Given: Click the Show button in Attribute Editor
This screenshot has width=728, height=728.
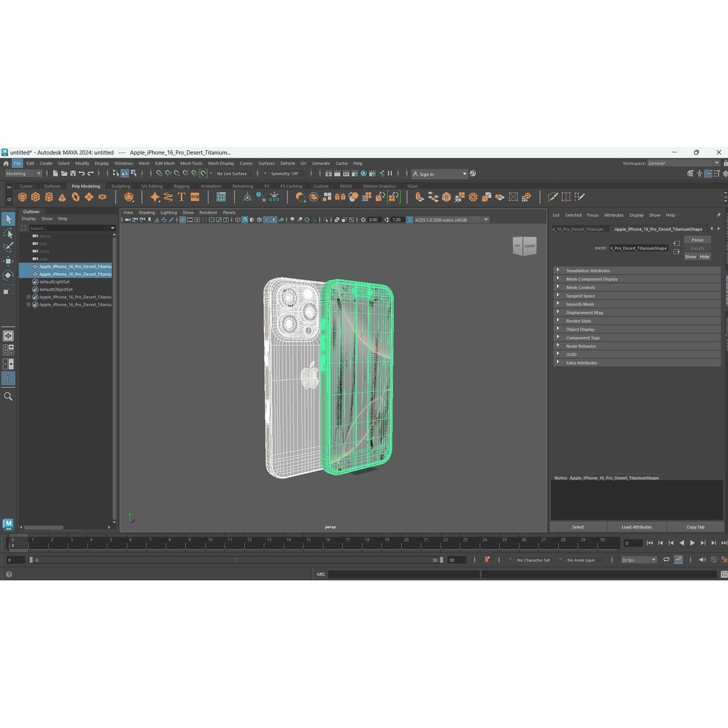Looking at the screenshot, I should (690, 257).
